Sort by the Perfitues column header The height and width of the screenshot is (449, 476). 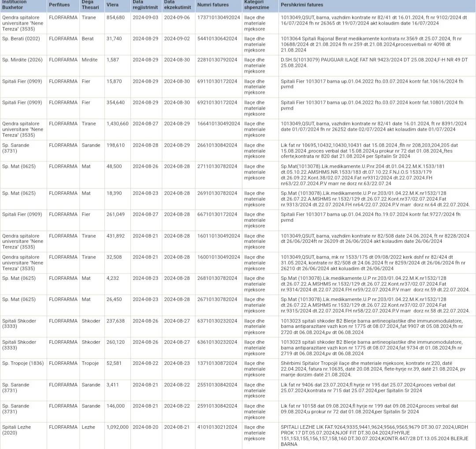[x=59, y=5]
